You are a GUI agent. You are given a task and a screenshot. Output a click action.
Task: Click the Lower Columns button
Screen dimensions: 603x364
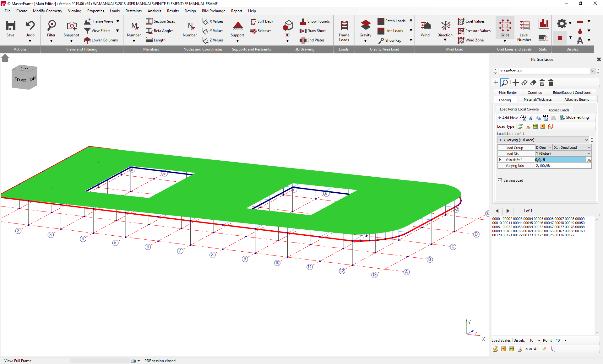[x=101, y=40]
